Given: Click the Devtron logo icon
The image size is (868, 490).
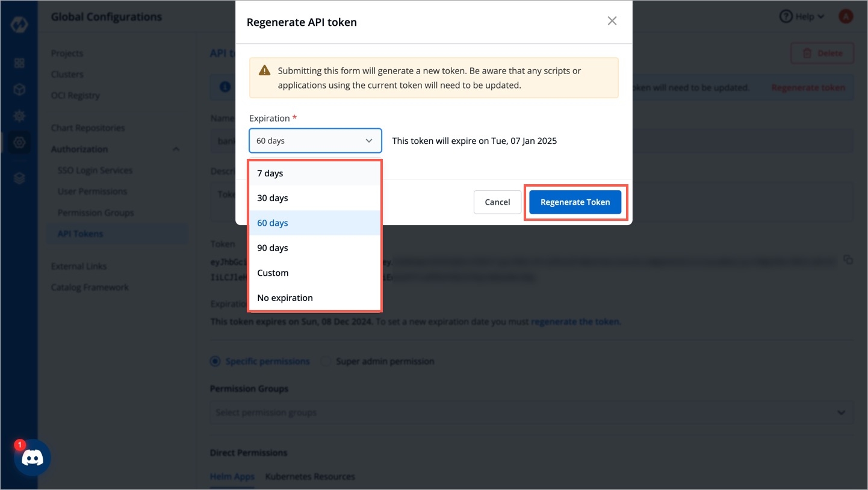Looking at the screenshot, I should (x=19, y=25).
